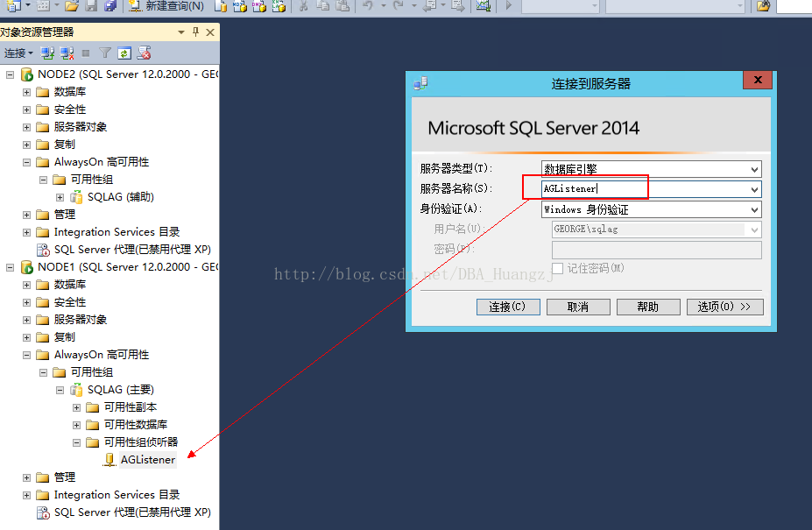Select the 管理 folder under NODE1
The width and height of the screenshot is (812, 530).
[65, 477]
